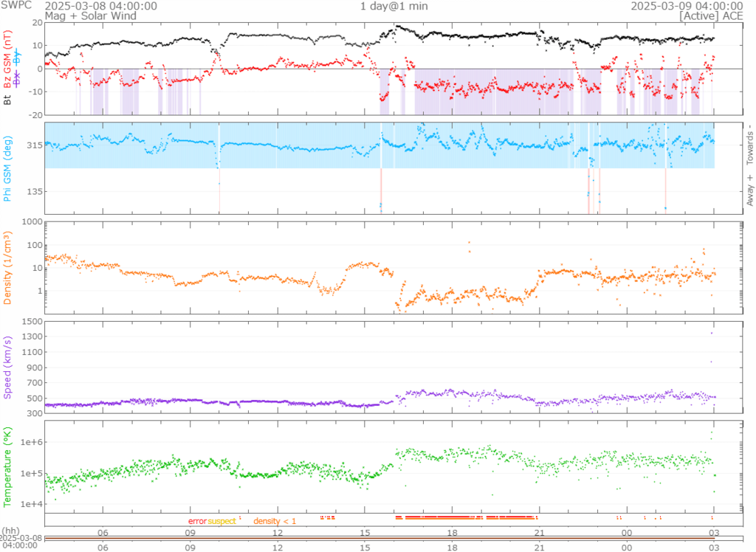This screenshot has height=552, width=756.
Task: Click the 1000 tick on the Density axis
Action: point(32,222)
